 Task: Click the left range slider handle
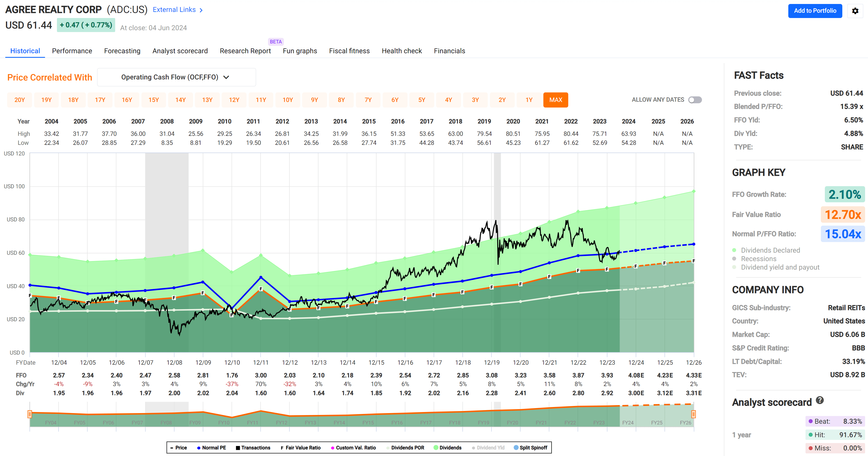coord(30,414)
